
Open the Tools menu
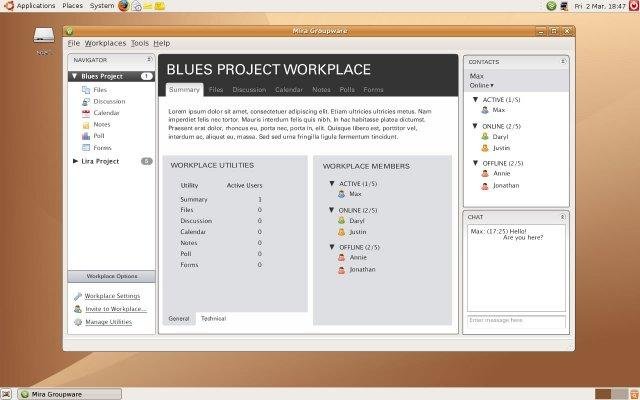click(x=140, y=43)
